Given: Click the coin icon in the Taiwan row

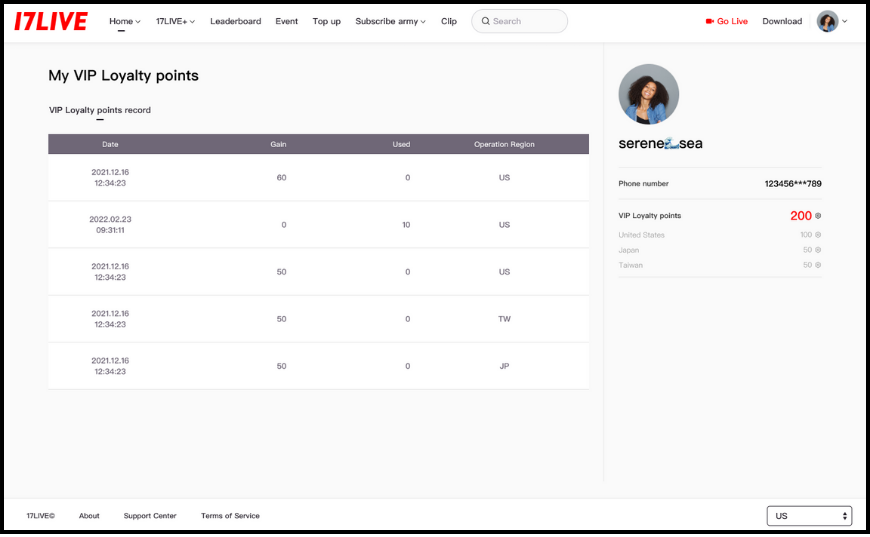Looking at the screenshot, I should (x=818, y=265).
